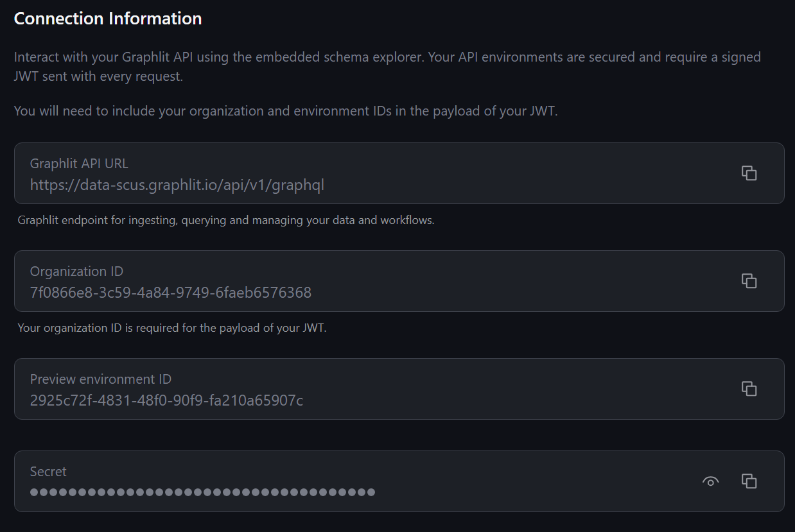The height and width of the screenshot is (532, 795).
Task: Click the embedded schema explorer description paragraph
Action: click(x=387, y=67)
